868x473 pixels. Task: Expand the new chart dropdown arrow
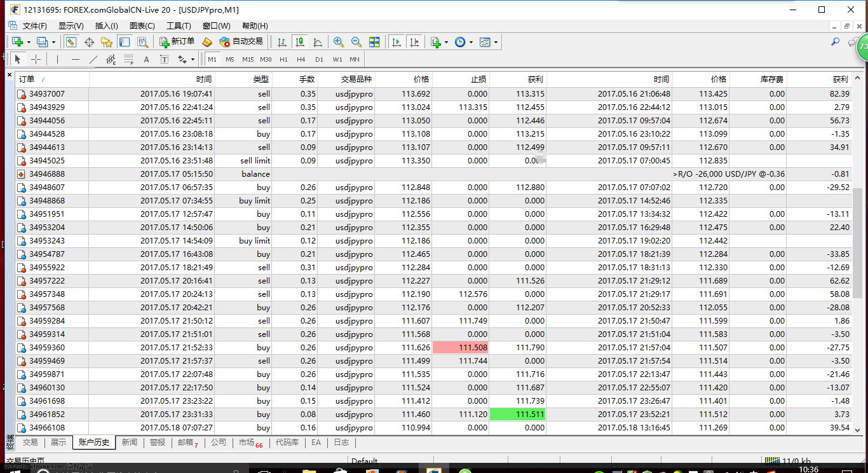pyautogui.click(x=29, y=42)
